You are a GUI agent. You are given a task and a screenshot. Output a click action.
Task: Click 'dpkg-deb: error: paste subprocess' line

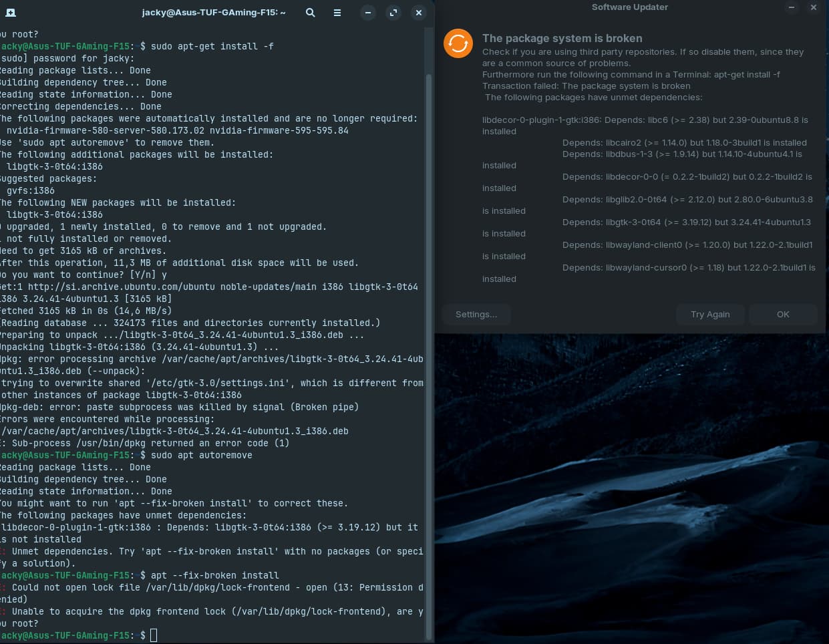coord(180,408)
